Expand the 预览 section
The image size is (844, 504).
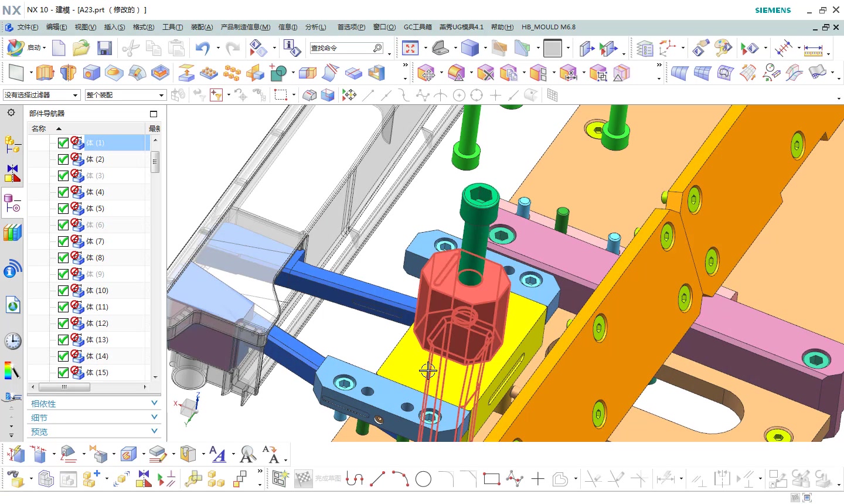(x=94, y=432)
